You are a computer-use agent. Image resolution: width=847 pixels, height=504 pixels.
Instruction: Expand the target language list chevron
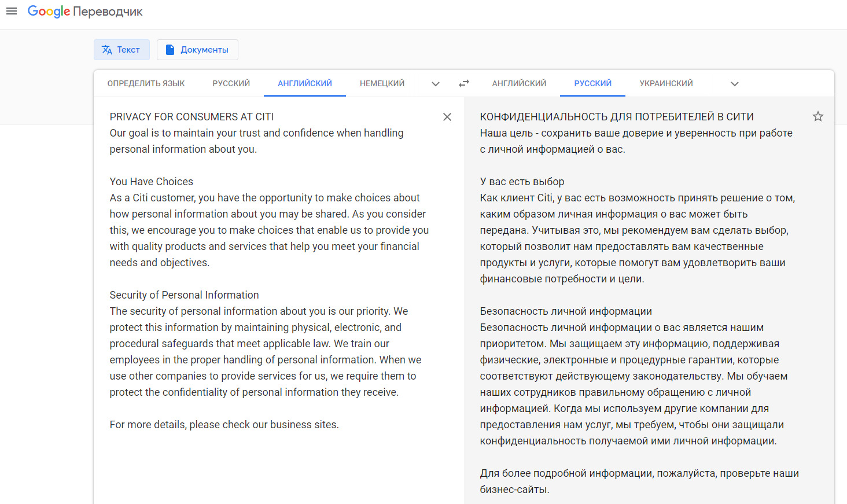[x=735, y=84]
